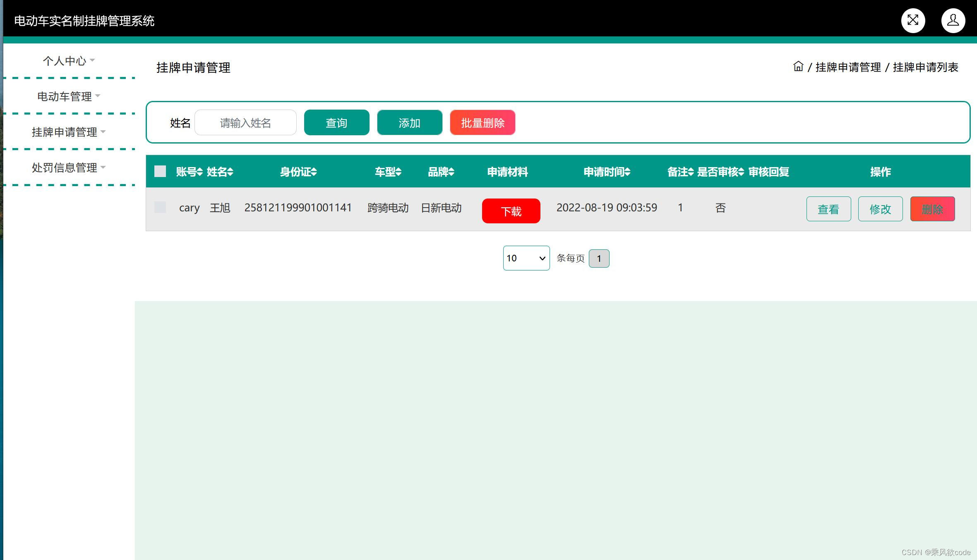Toggle the select-all header checkbox

pos(160,171)
